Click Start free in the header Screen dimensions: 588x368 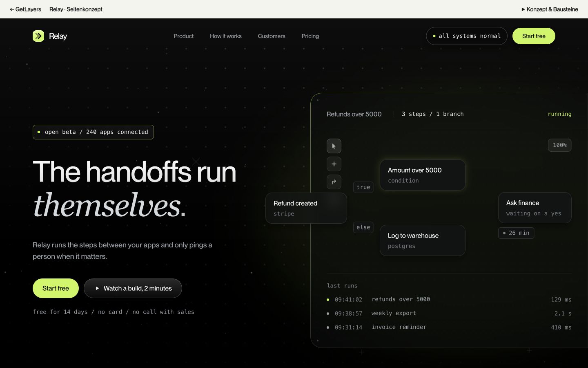click(534, 36)
